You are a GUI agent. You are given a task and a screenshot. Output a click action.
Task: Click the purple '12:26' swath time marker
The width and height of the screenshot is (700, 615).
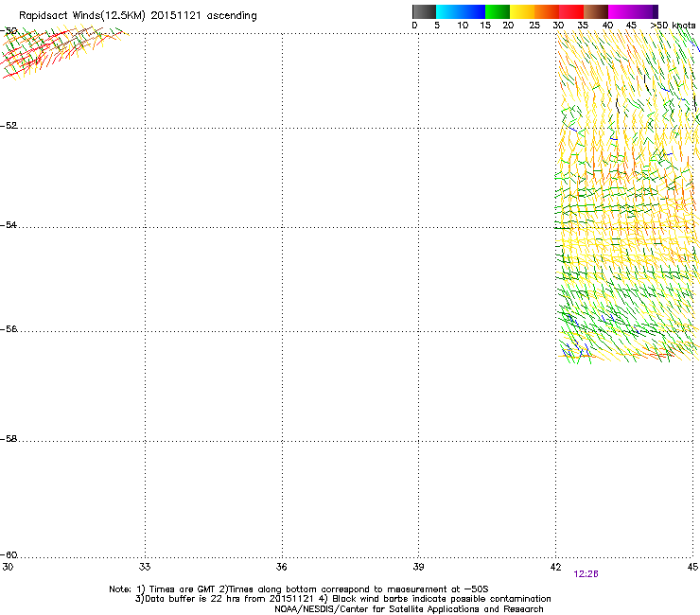coord(586,574)
